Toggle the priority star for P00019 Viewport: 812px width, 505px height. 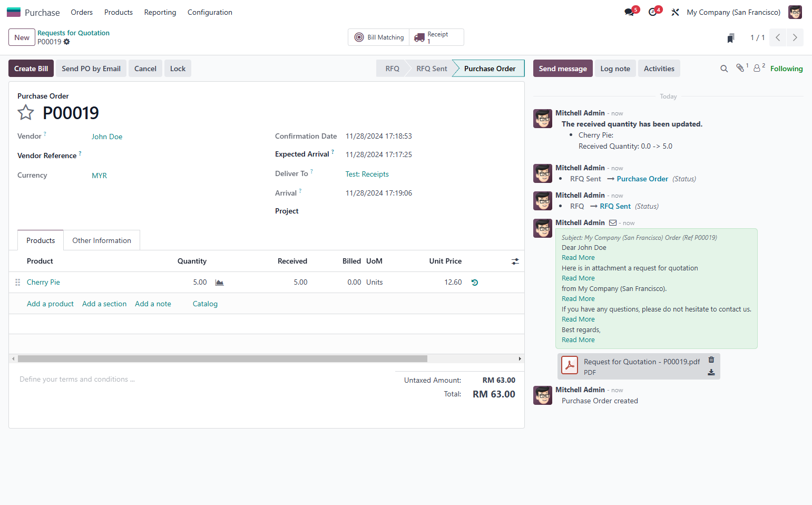26,112
